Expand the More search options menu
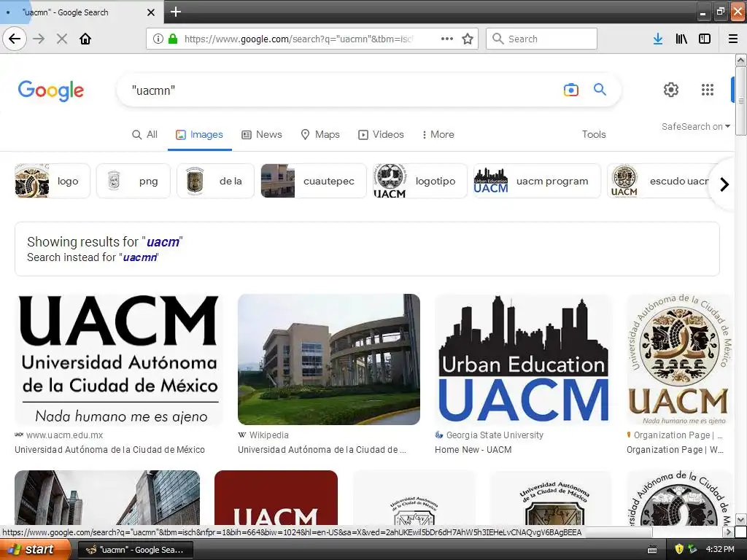The width and height of the screenshot is (747, 560). (438, 135)
